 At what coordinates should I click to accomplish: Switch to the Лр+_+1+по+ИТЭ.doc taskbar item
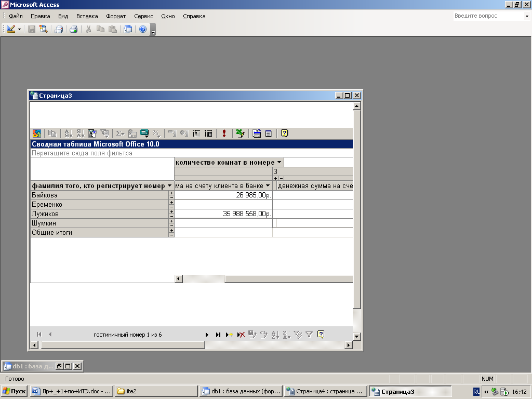tap(71, 391)
